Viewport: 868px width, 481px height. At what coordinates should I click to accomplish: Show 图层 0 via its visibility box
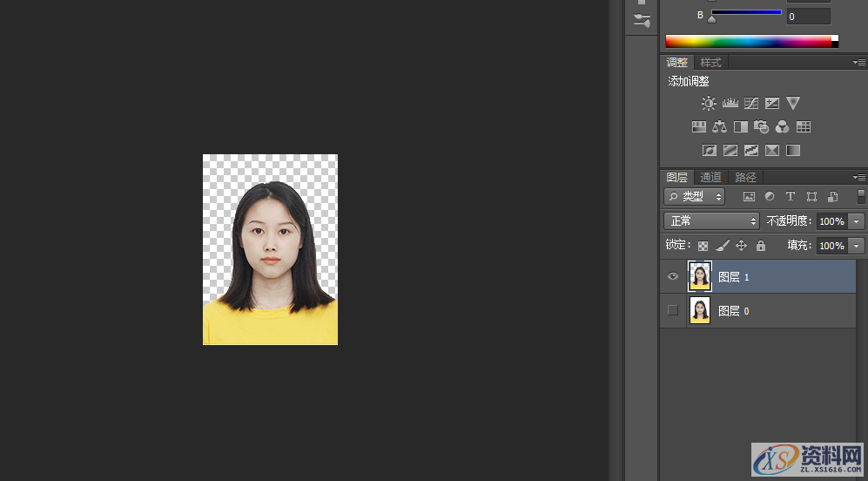pos(672,310)
